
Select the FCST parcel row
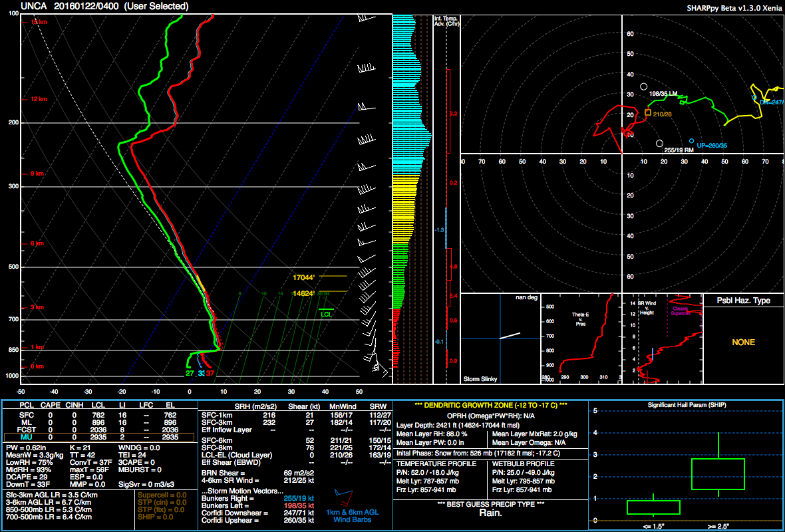[98, 430]
